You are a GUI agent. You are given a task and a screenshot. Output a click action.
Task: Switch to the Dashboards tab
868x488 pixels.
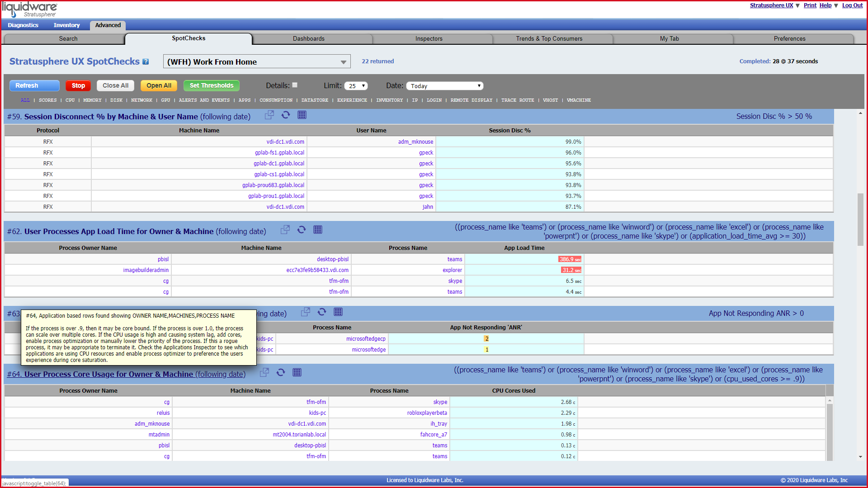coord(309,39)
